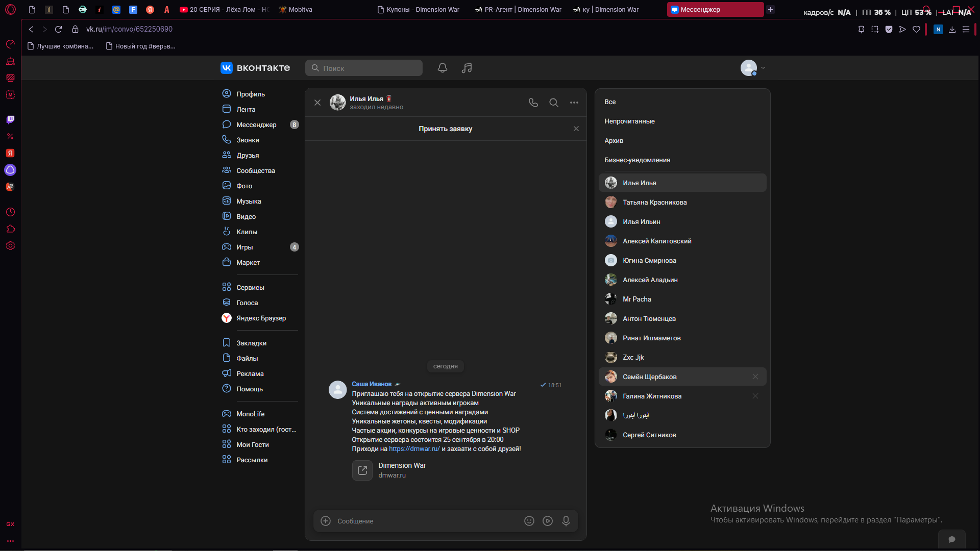This screenshot has width=980, height=551.
Task: Start a voice call with Илья Илья
Action: 533,103
